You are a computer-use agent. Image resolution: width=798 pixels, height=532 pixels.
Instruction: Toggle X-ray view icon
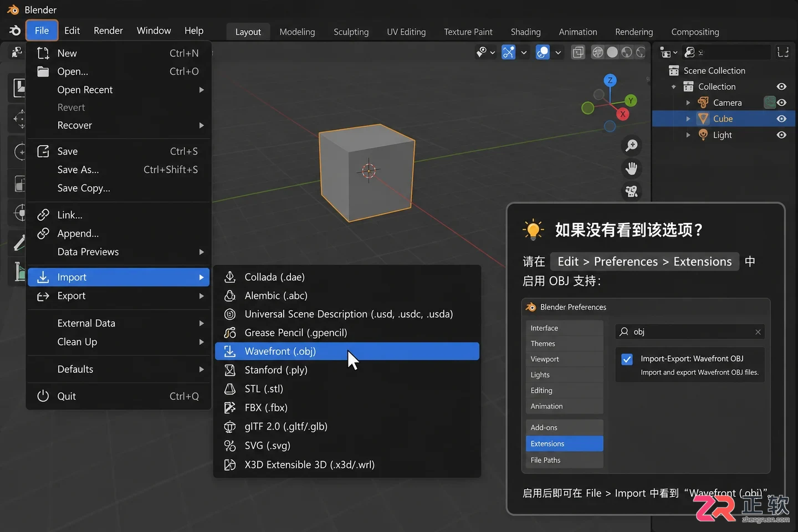(578, 52)
